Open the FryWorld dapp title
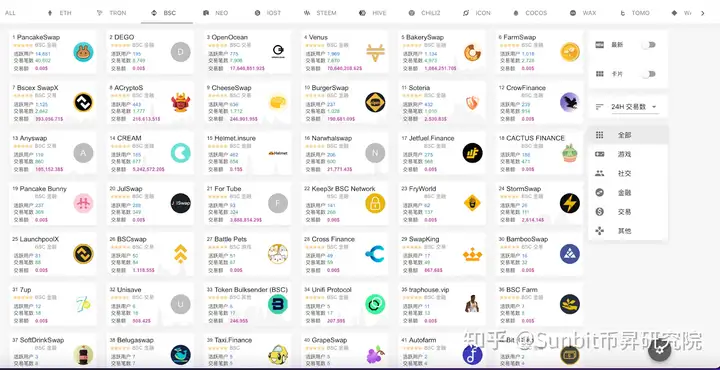 point(422,189)
